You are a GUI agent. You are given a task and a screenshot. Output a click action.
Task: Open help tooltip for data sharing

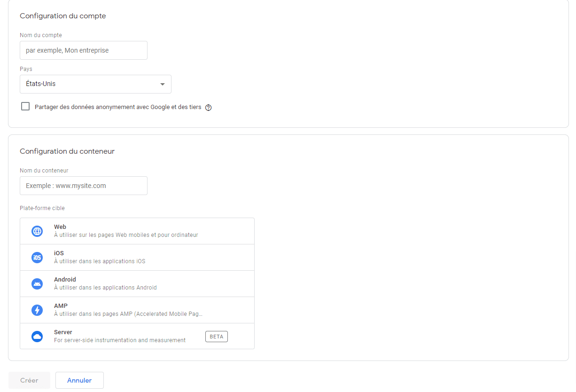pos(209,108)
